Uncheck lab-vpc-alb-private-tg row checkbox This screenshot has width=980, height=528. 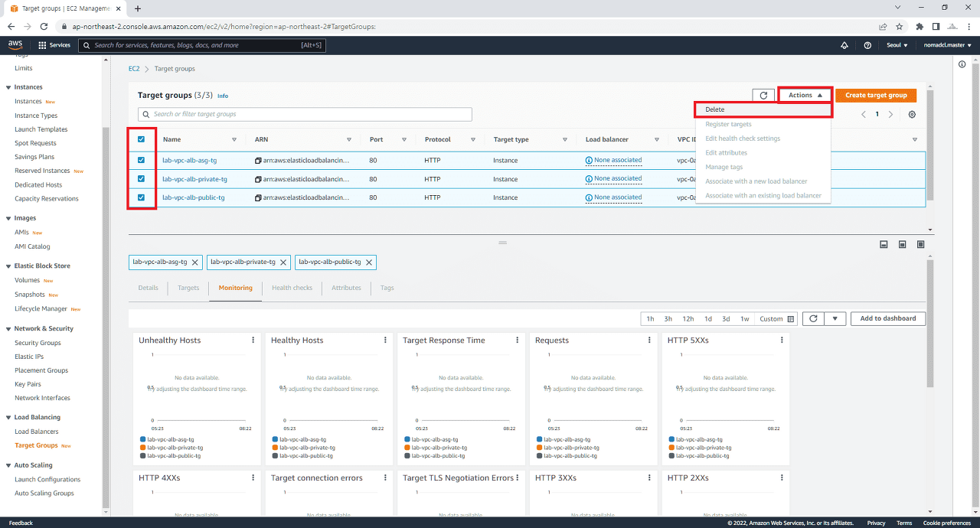pos(141,179)
